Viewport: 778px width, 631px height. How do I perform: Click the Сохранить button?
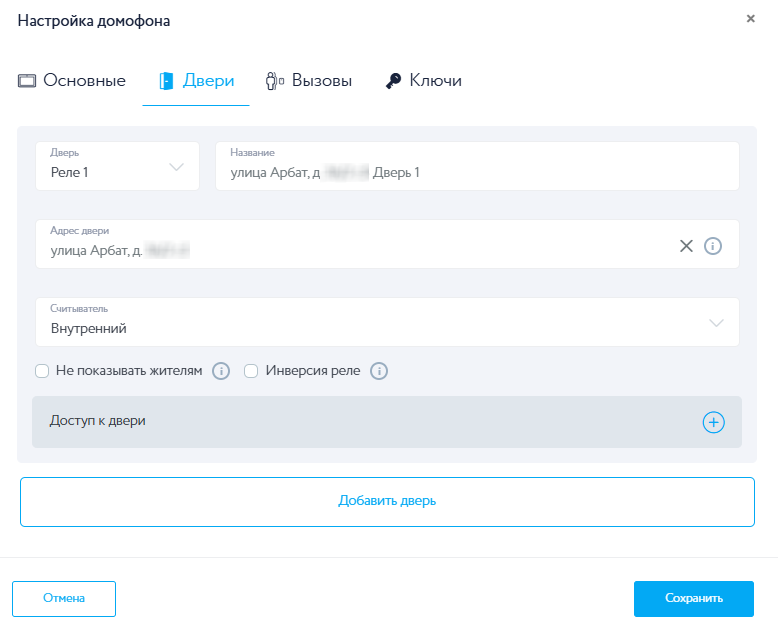[693, 598]
